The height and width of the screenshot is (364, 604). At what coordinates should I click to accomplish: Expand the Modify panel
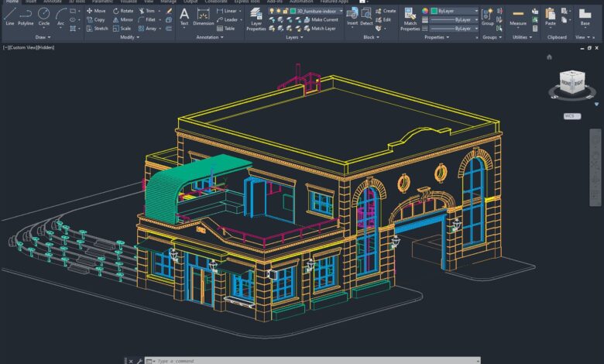pos(130,37)
